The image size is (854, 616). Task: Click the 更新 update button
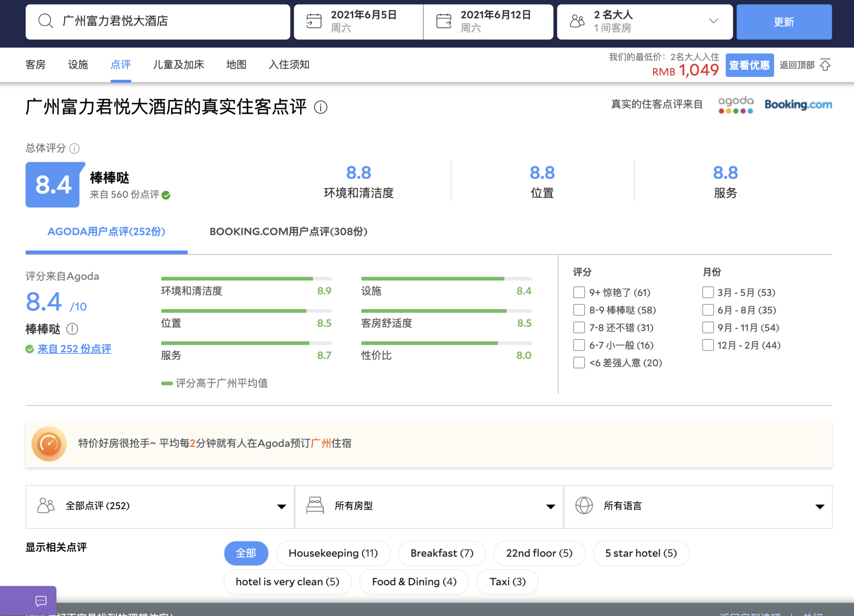tap(784, 22)
